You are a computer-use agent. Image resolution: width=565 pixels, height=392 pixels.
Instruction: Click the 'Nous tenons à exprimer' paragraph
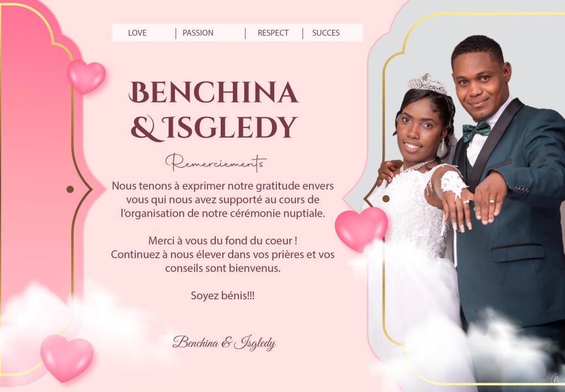pos(223,200)
